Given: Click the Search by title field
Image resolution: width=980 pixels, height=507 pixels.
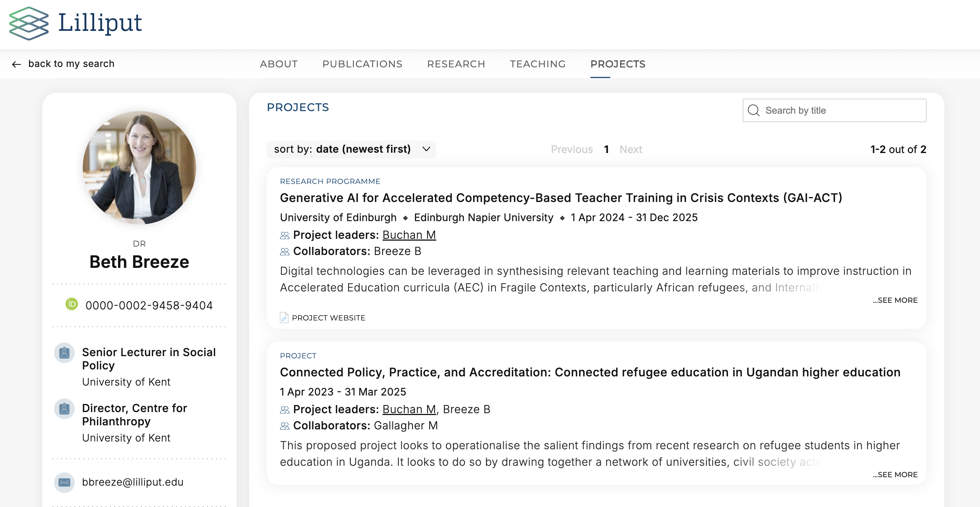Looking at the screenshot, I should [x=841, y=110].
